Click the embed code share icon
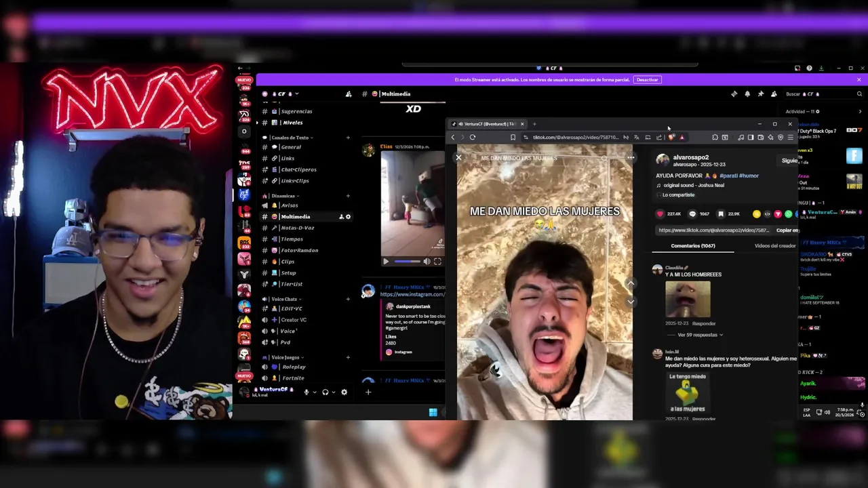Viewport: 868px width, 488px height. 767,214
